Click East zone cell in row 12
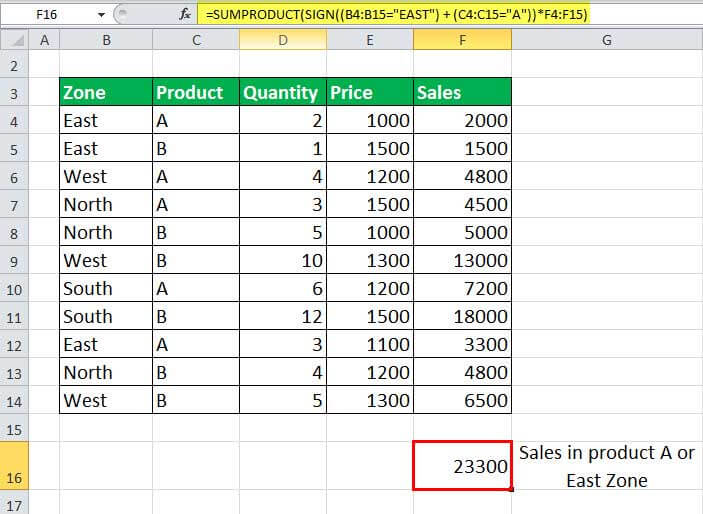This screenshot has width=703, height=514. pyautogui.click(x=106, y=344)
